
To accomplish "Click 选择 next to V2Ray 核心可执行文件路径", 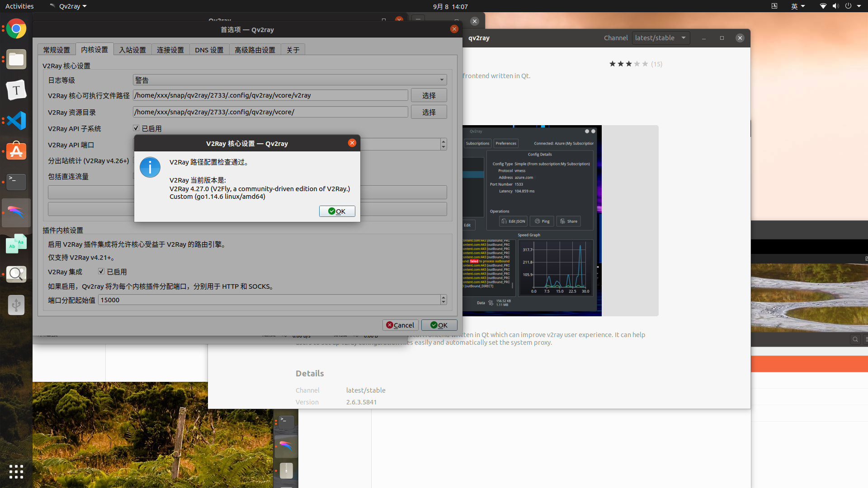I will tap(429, 95).
